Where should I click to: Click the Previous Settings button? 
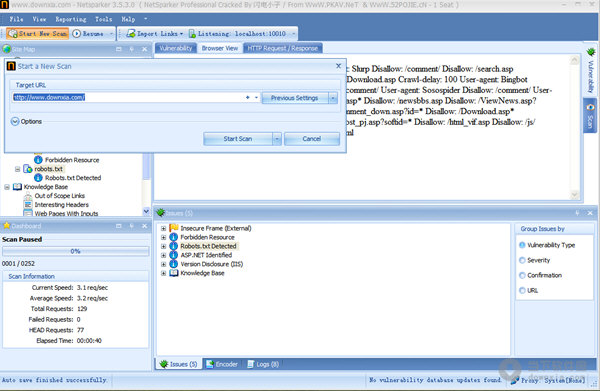click(295, 98)
